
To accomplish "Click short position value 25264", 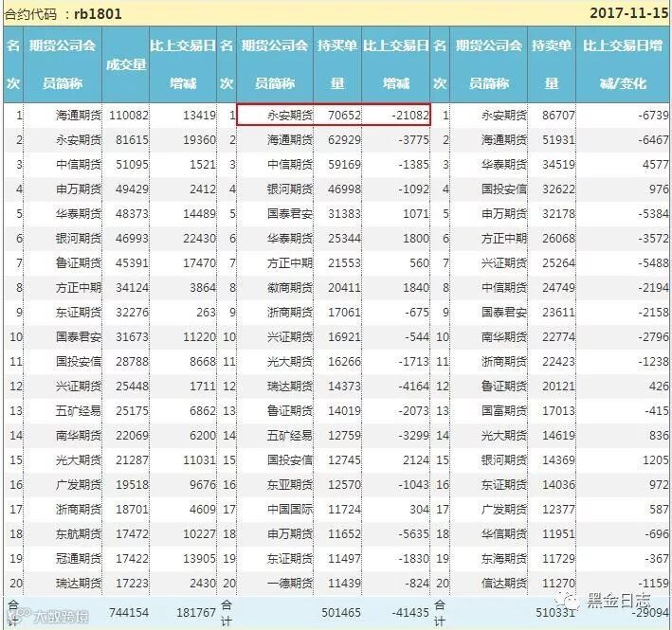I will pyautogui.click(x=558, y=263).
